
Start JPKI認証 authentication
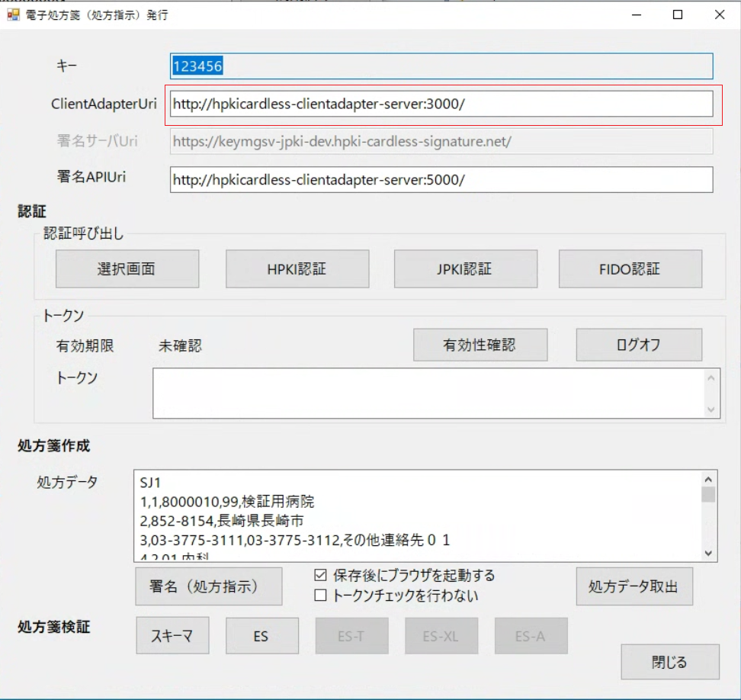click(466, 269)
